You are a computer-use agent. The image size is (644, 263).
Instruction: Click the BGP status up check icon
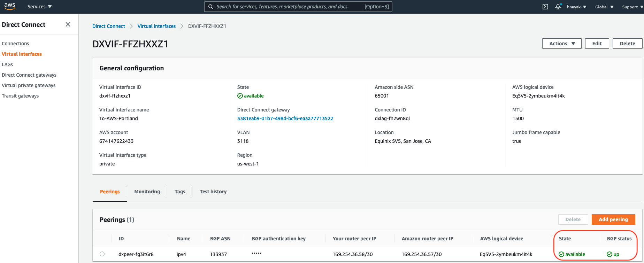point(609,254)
